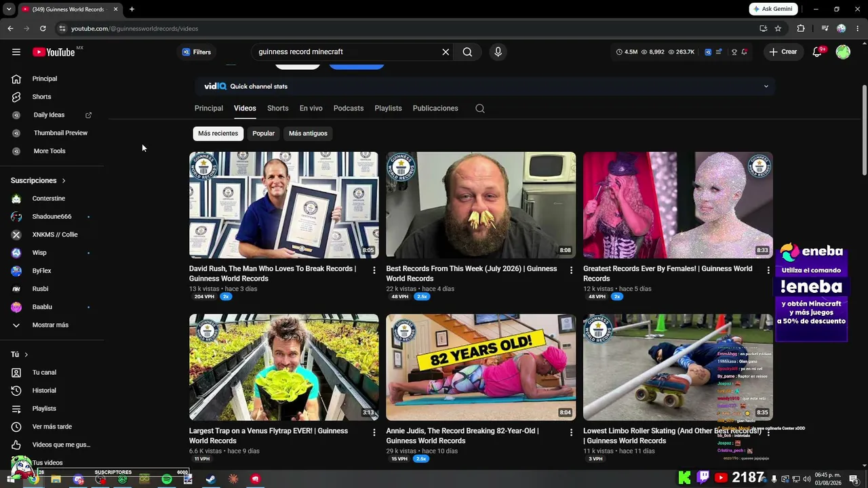The image size is (868, 488).
Task: Expand the vidIQ Quick channel stats panel
Action: [766, 87]
